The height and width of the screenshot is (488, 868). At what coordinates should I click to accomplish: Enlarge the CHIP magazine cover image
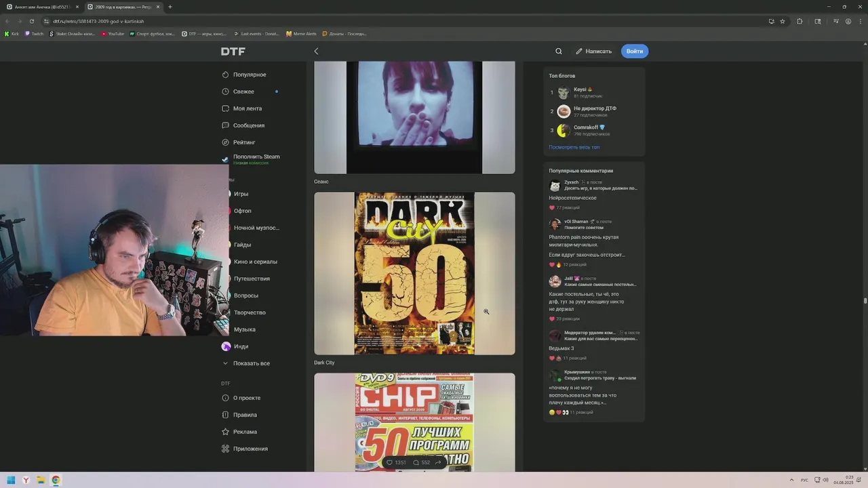pos(414,422)
